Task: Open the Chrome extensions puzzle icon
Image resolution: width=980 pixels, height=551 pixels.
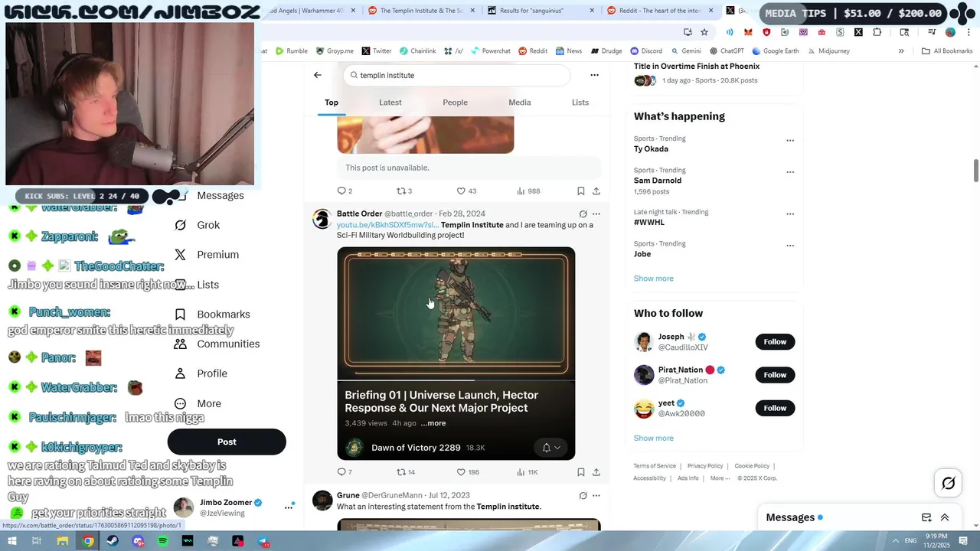Action: coord(877,32)
